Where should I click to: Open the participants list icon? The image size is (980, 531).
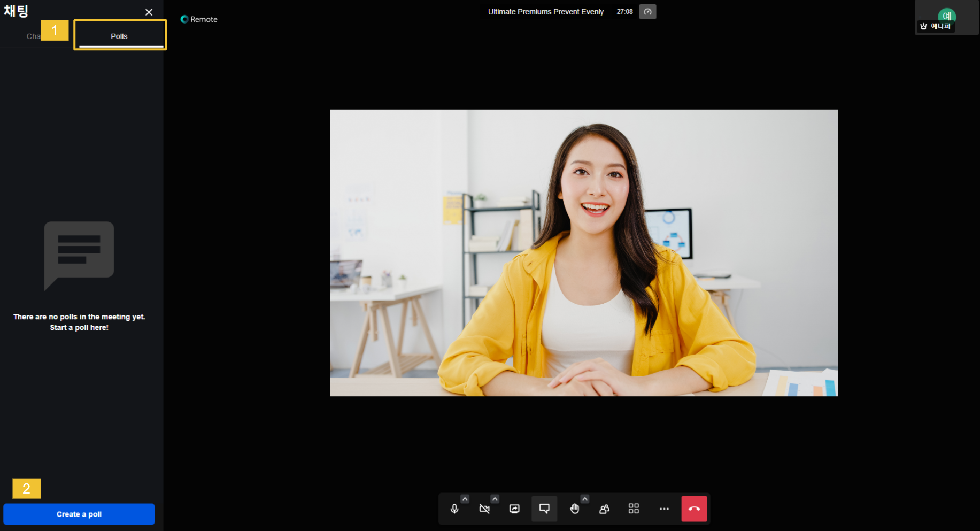[604, 509]
